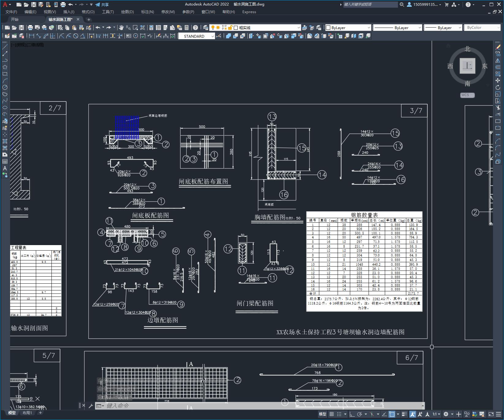Click the Plot printer icon in toolbar

coord(30,28)
